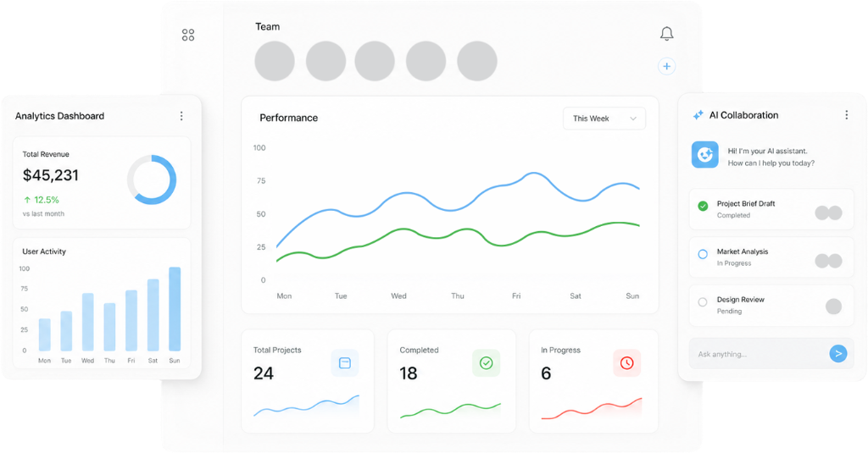Open AI Collaboration three-dot menu
Image resolution: width=868 pixels, height=453 pixels.
tap(846, 114)
